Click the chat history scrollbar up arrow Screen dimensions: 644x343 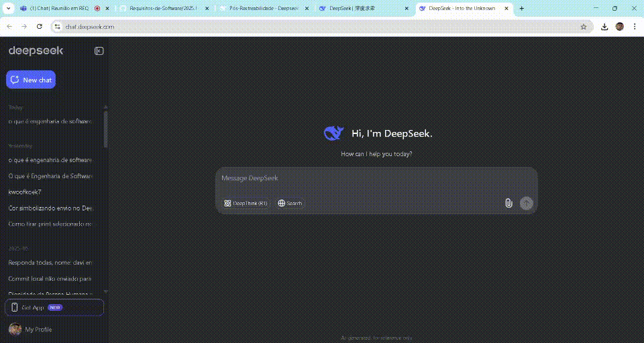[x=105, y=107]
